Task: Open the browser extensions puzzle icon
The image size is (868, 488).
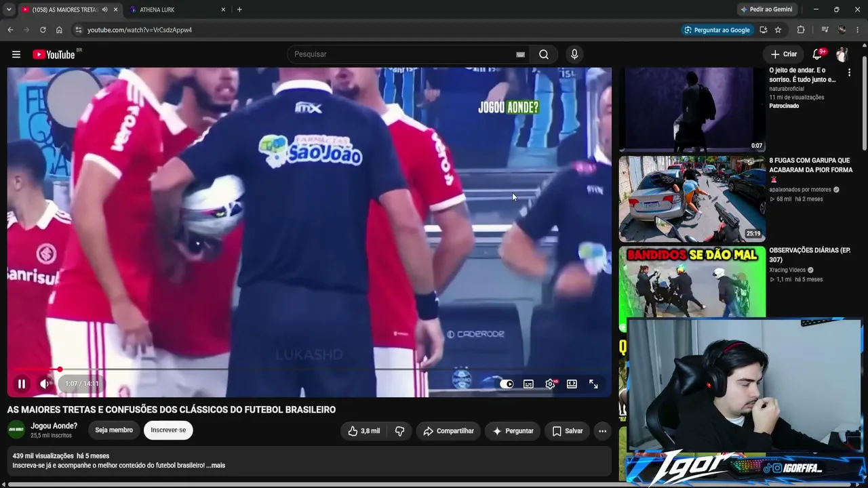Action: pyautogui.click(x=801, y=30)
